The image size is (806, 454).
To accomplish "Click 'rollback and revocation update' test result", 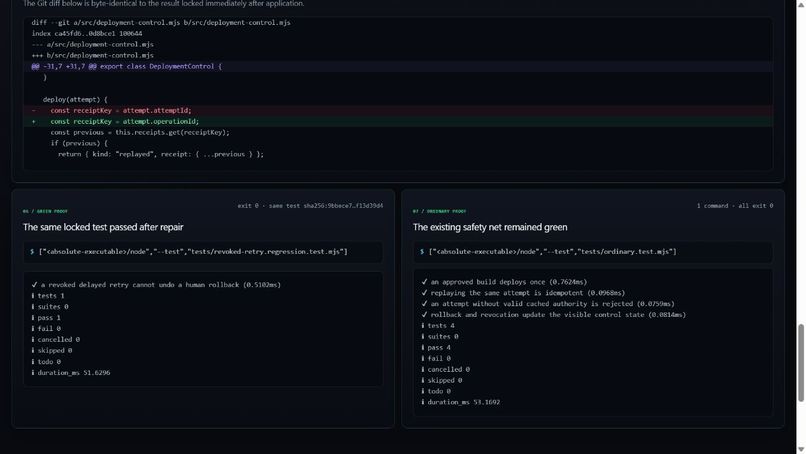I will [x=554, y=315].
